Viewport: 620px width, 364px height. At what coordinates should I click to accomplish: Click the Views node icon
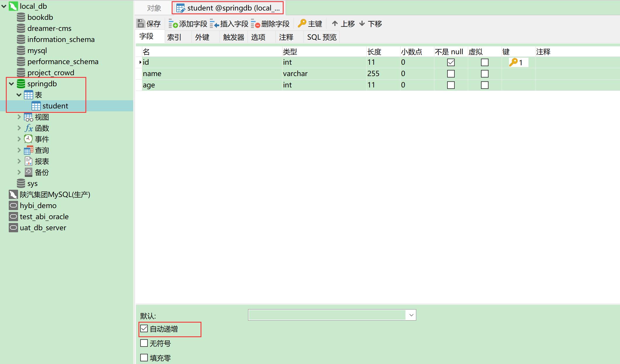tap(29, 117)
